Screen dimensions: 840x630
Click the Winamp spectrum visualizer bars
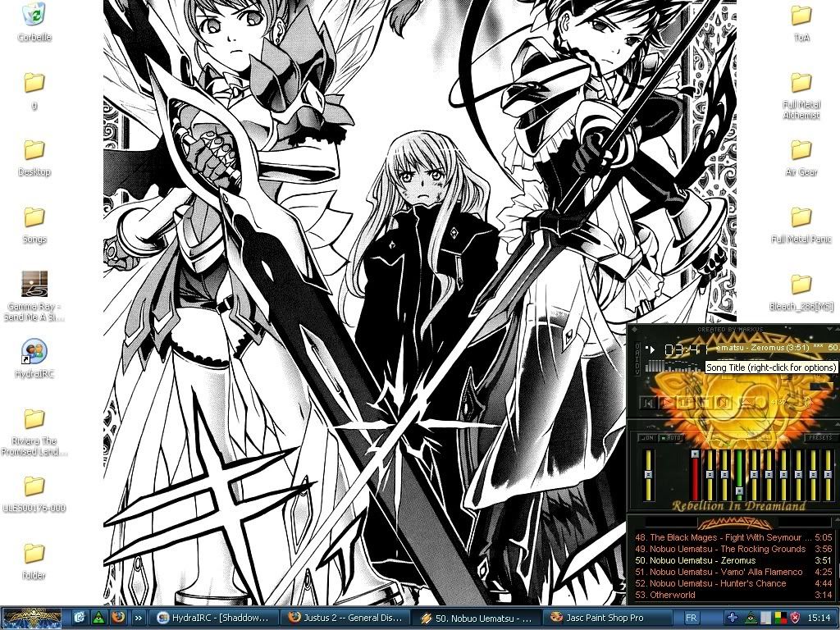pyautogui.click(x=674, y=365)
